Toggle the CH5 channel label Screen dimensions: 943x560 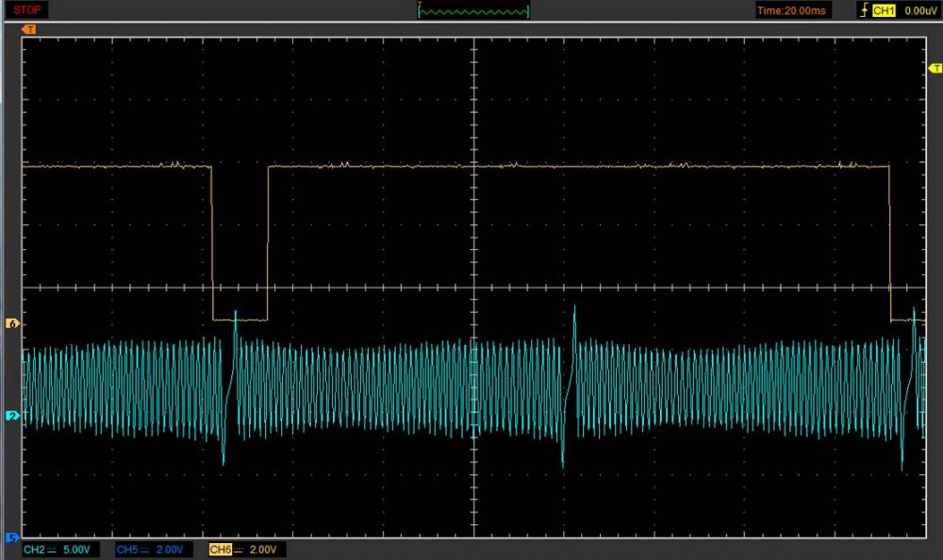pyautogui.click(x=128, y=550)
